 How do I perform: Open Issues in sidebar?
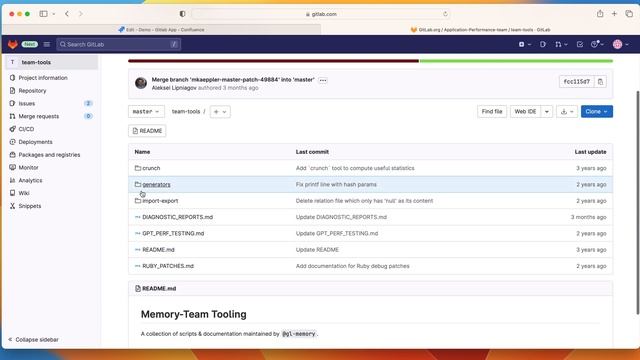tap(27, 103)
